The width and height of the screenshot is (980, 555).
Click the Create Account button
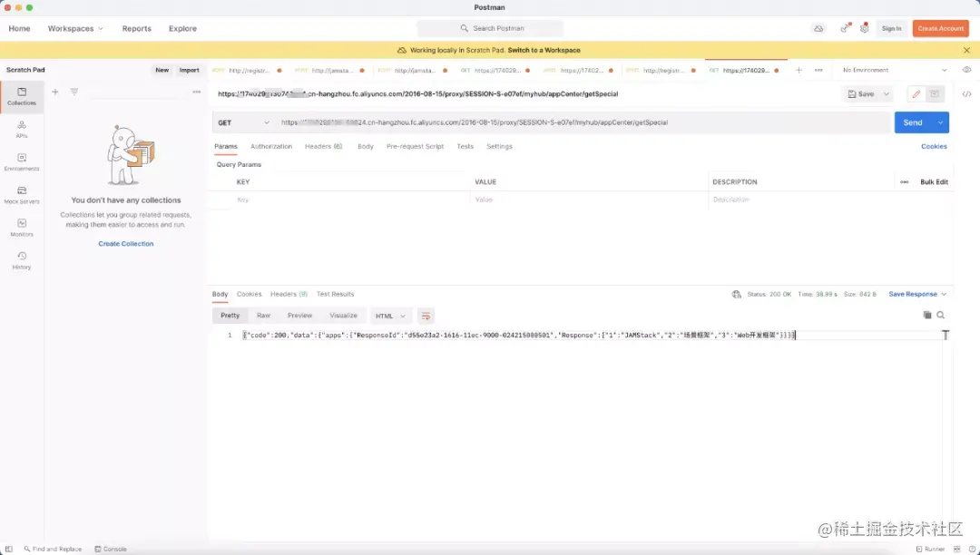pyautogui.click(x=941, y=29)
